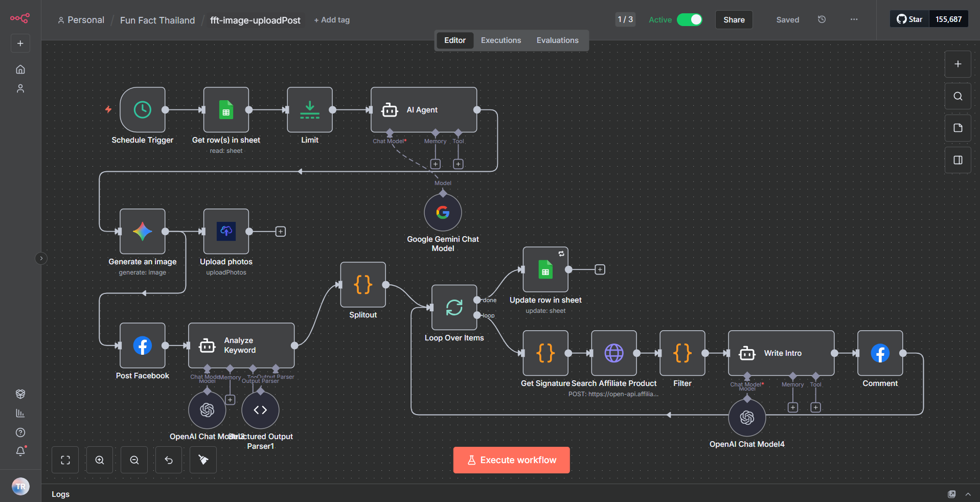Click the Execute workflow button
Screen dimensions: 980x502
(x=511, y=460)
